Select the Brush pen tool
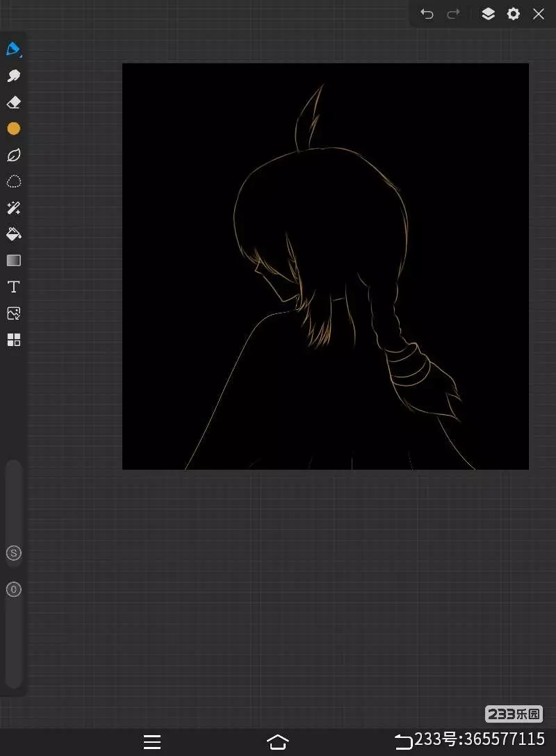This screenshot has width=556, height=756. pos(13,49)
